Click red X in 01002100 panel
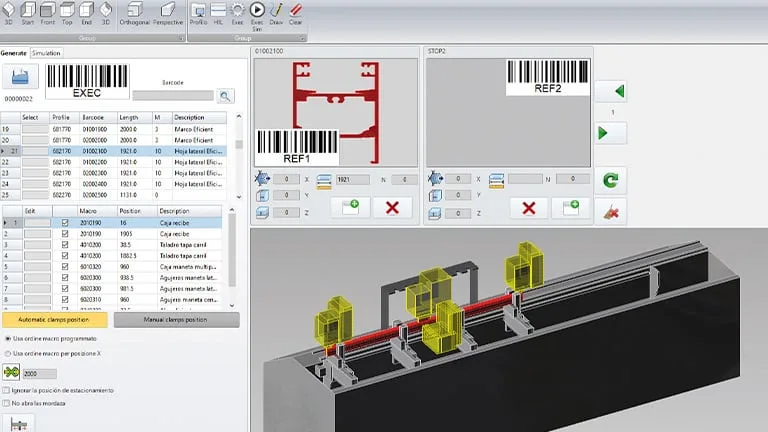This screenshot has width=768, height=432. 392,208
